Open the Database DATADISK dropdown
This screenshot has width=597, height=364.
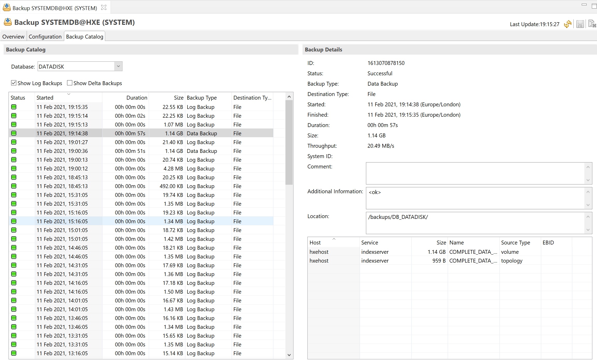pos(118,66)
